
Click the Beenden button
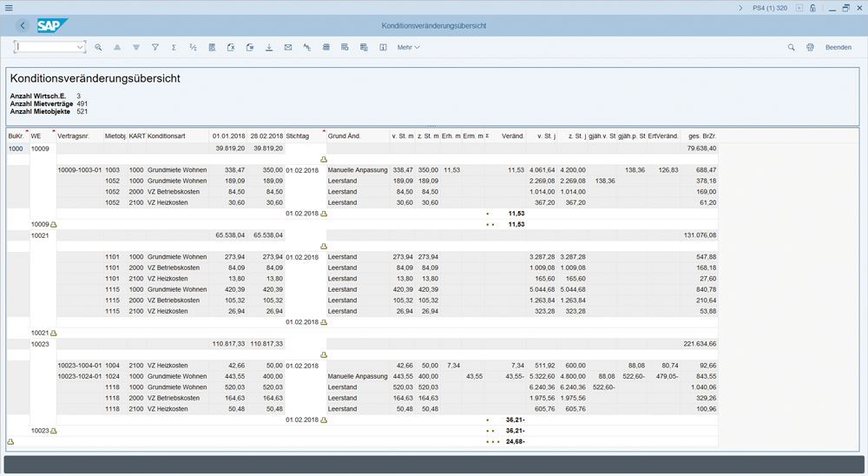(838, 47)
